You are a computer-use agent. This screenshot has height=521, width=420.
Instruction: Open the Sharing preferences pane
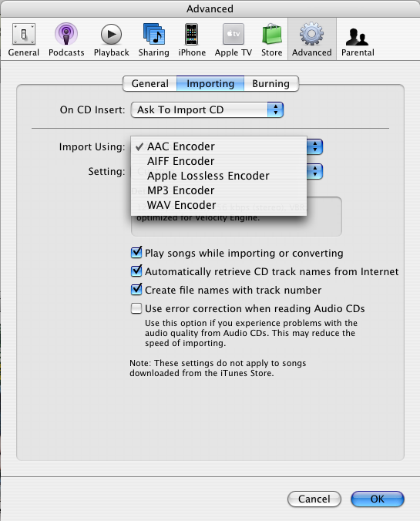point(153,34)
